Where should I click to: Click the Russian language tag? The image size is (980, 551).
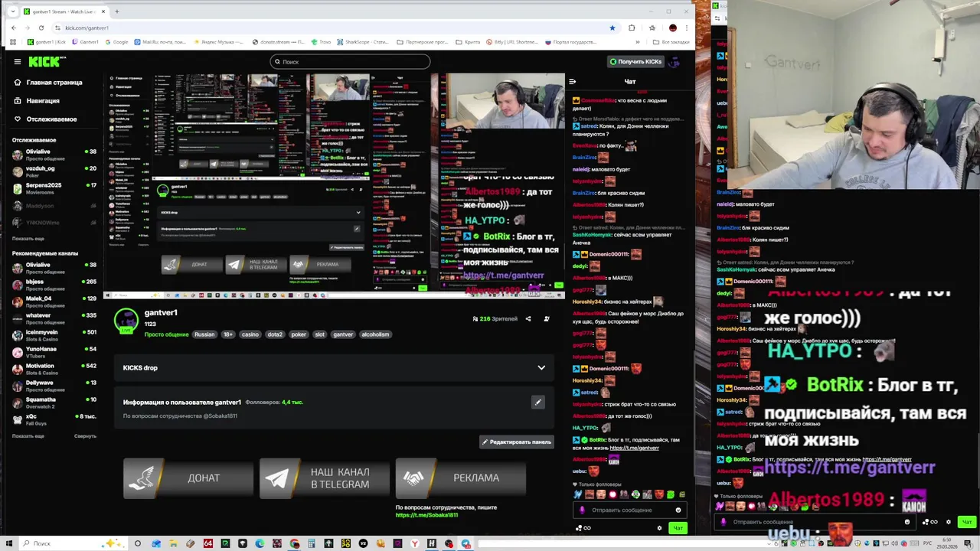[204, 334]
